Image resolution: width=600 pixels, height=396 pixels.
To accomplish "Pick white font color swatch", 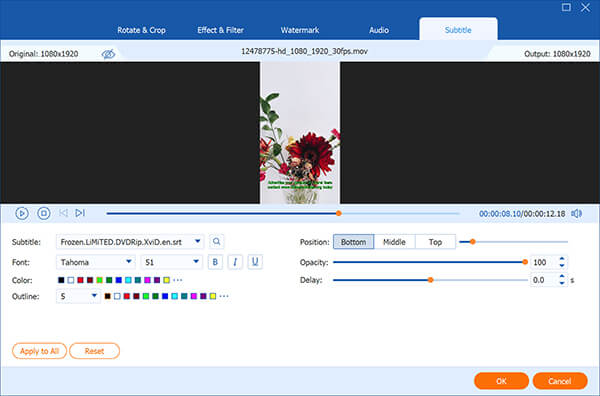I will pyautogui.click(x=71, y=280).
